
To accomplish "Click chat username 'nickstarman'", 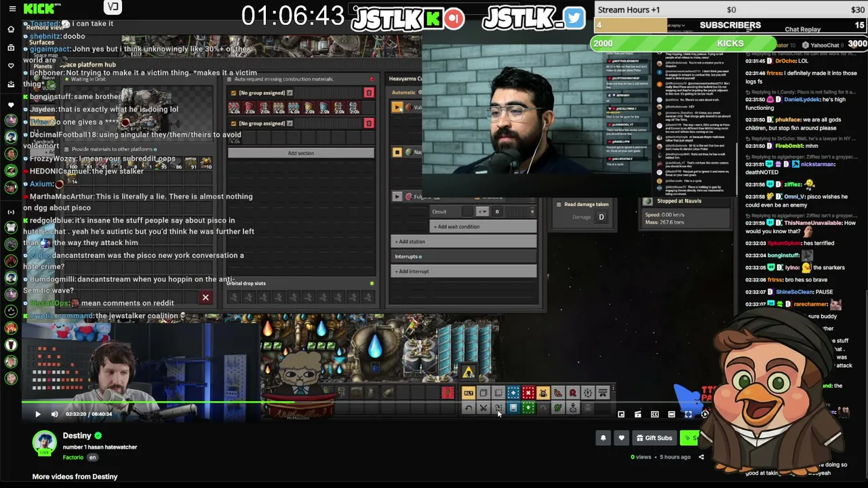I will tap(818, 164).
